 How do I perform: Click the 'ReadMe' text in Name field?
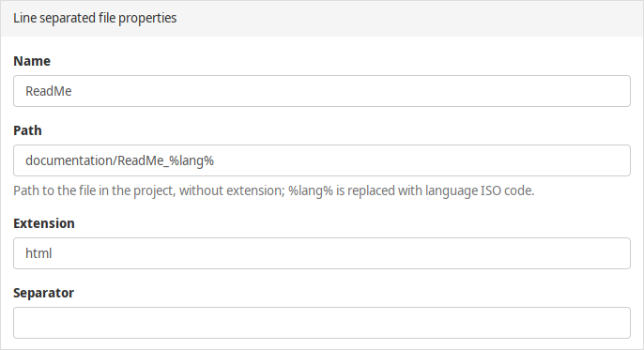[49, 91]
